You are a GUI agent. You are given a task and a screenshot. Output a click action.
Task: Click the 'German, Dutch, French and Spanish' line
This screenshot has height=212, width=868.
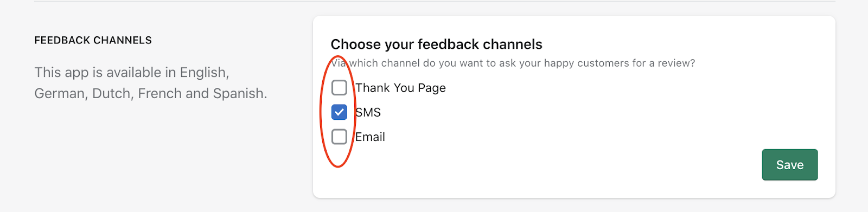tap(151, 93)
